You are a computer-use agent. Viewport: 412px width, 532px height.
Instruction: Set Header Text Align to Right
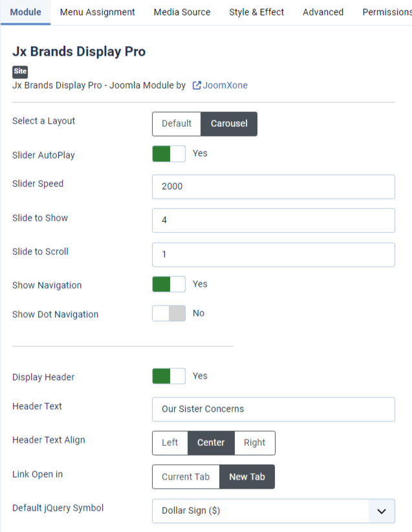(x=254, y=443)
